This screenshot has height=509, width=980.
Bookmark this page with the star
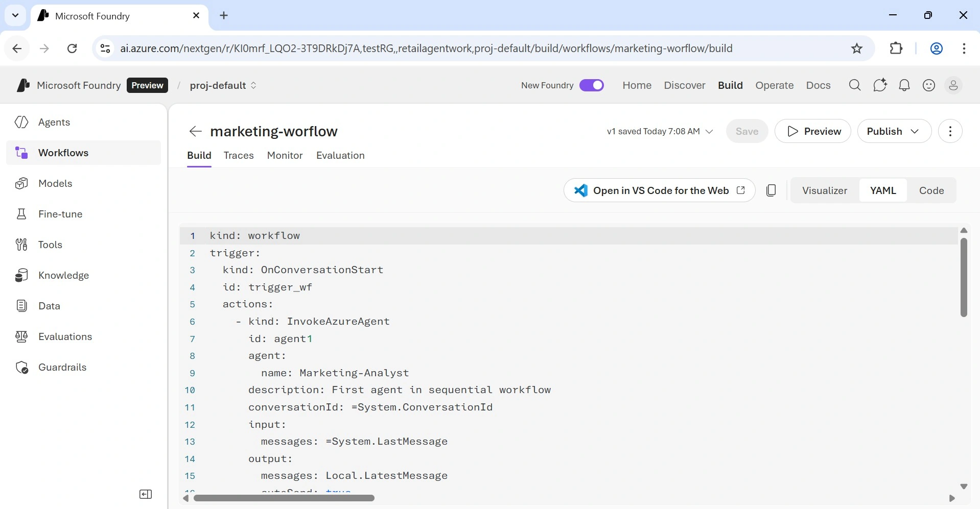(857, 49)
